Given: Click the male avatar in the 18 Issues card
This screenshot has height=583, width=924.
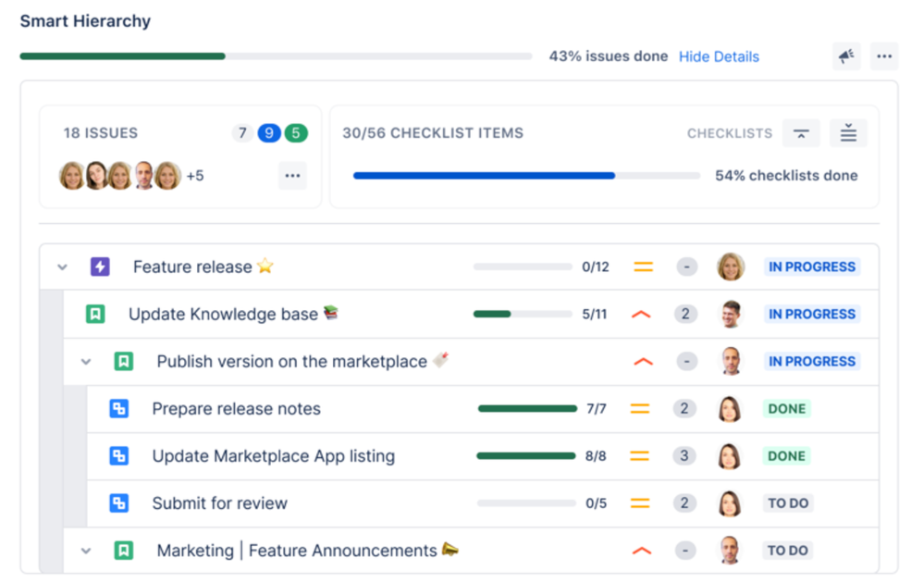Looking at the screenshot, I should (143, 176).
